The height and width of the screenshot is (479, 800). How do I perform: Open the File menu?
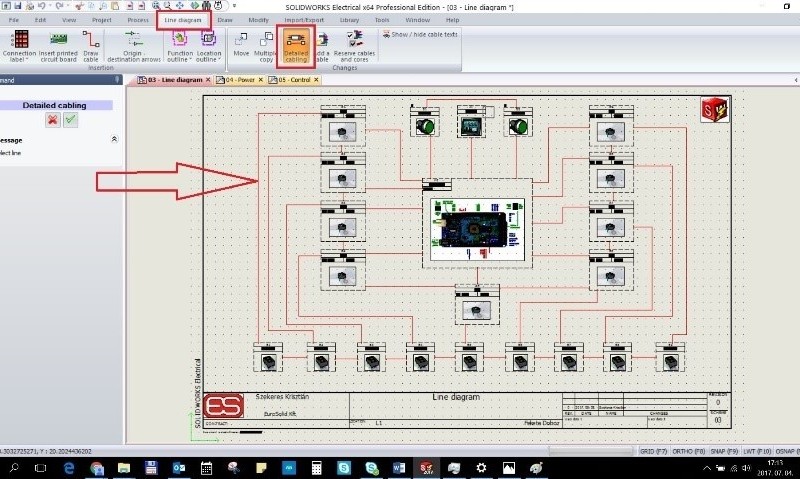[x=14, y=20]
